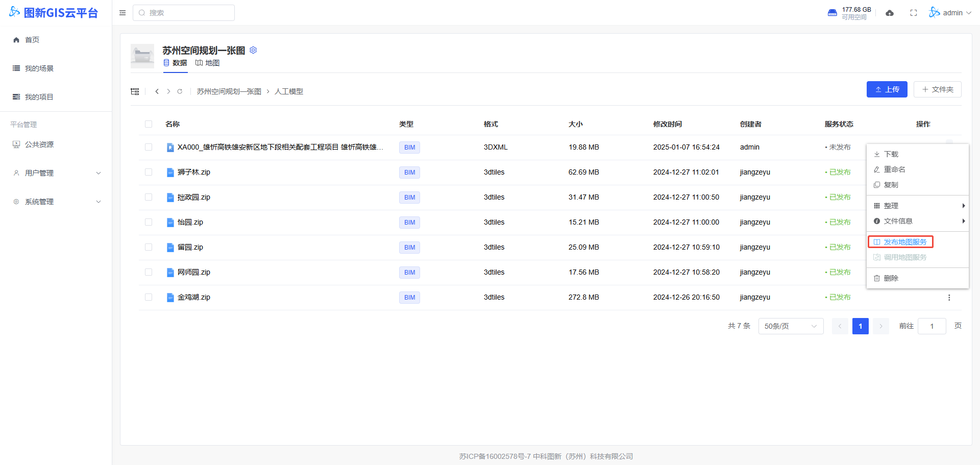Check the 狮子林.zip checkbox
The height and width of the screenshot is (465, 980).
tap(149, 172)
